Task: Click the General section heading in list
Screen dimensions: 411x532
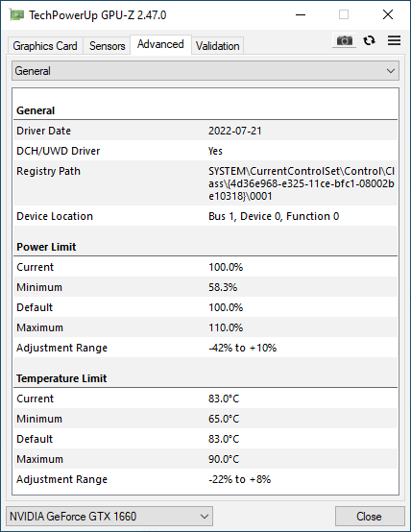Action: click(x=36, y=110)
